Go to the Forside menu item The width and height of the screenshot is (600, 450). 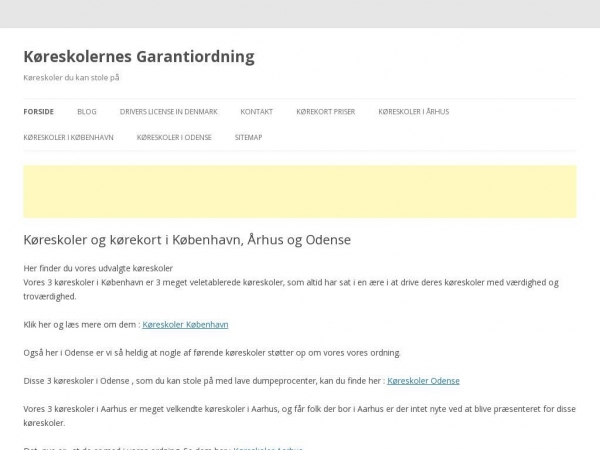coord(39,112)
